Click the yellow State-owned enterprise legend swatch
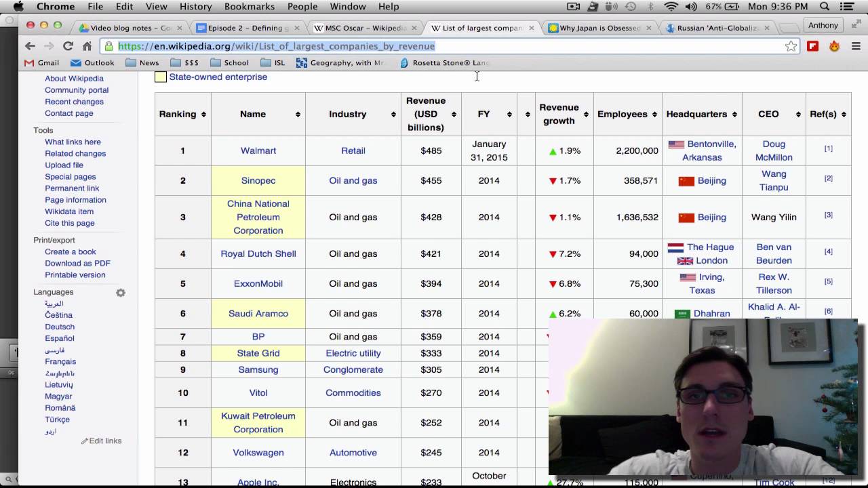Image resolution: width=868 pixels, height=488 pixels. pos(161,77)
